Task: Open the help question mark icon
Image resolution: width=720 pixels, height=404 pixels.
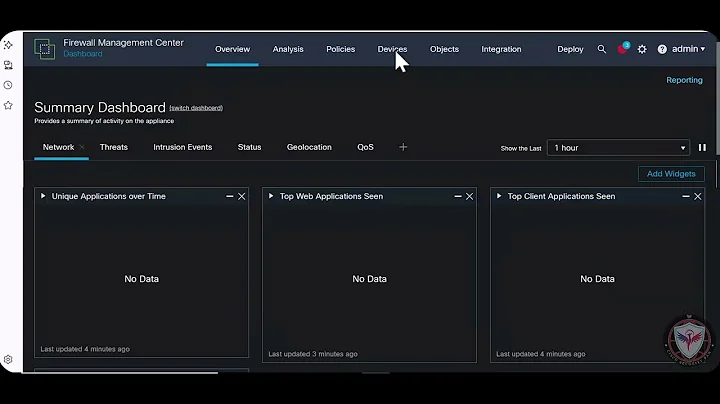Action: click(662, 49)
